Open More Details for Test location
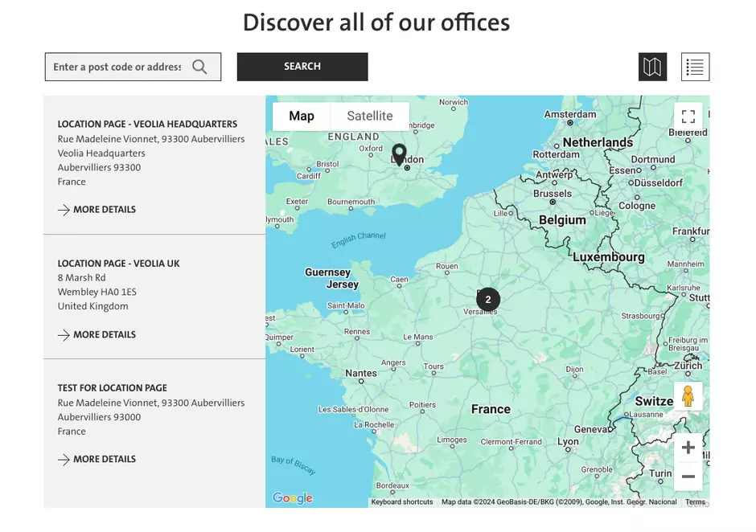Screen dimensions: 756x532 97,460
